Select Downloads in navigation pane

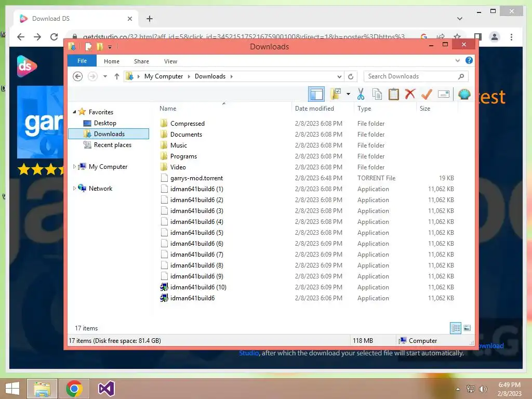click(x=109, y=134)
